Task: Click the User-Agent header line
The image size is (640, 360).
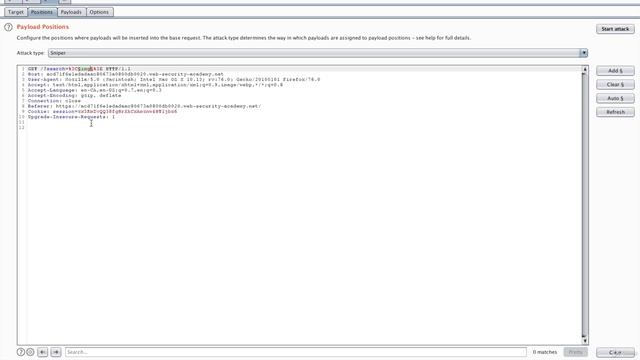Action: (174, 80)
